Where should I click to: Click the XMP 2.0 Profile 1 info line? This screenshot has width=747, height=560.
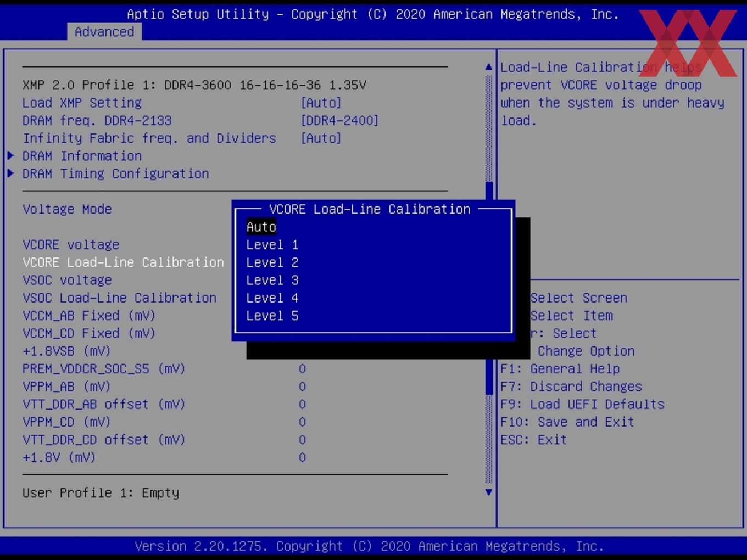(194, 85)
